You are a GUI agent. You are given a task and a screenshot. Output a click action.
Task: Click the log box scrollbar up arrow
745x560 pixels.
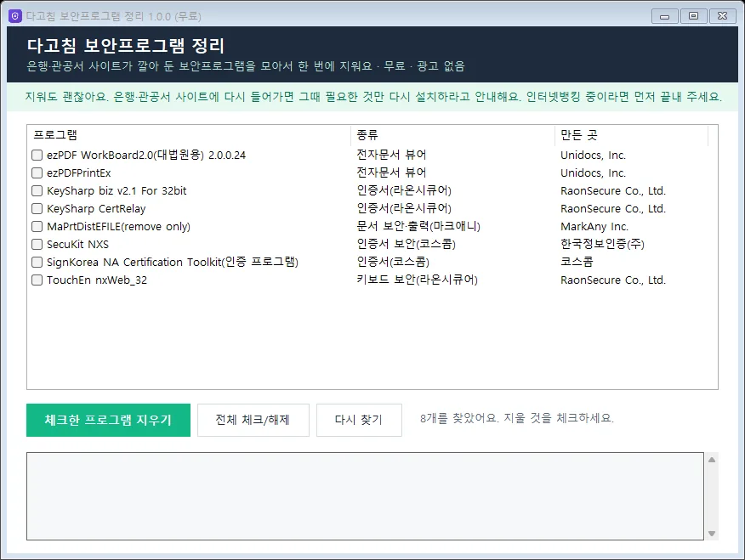pyautogui.click(x=712, y=460)
